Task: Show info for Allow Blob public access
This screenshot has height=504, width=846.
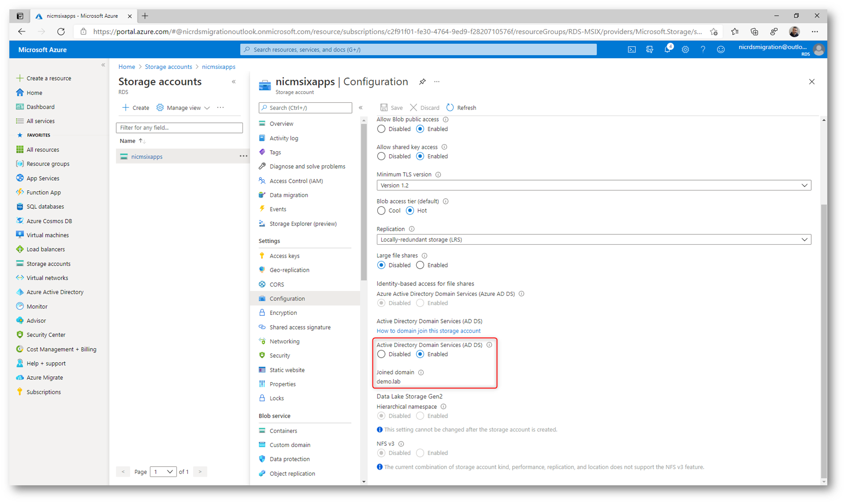Action: coord(445,119)
